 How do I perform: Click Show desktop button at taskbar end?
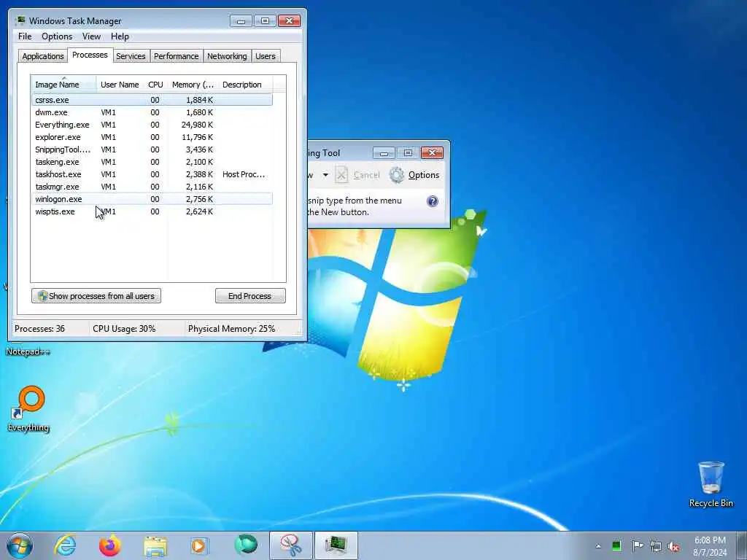[x=742, y=545]
